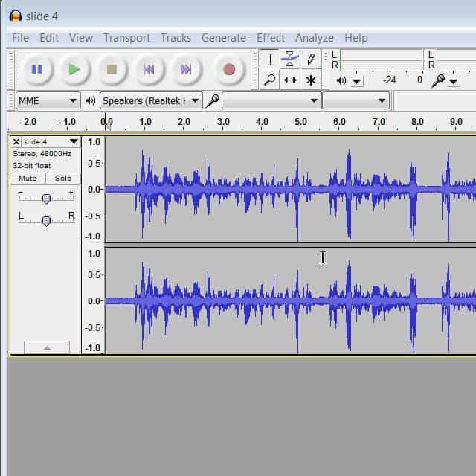The image size is (476, 476).
Task: Click the microphone icon in device toolbar
Action: (x=213, y=101)
